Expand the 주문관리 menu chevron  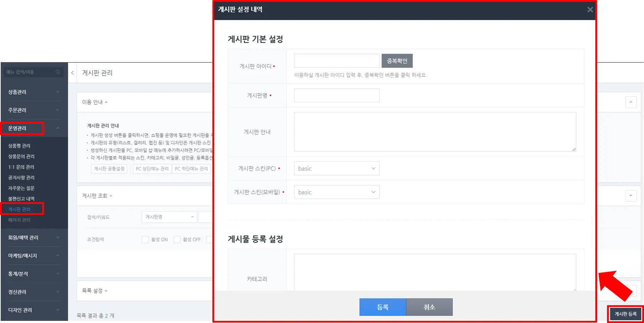(x=58, y=110)
